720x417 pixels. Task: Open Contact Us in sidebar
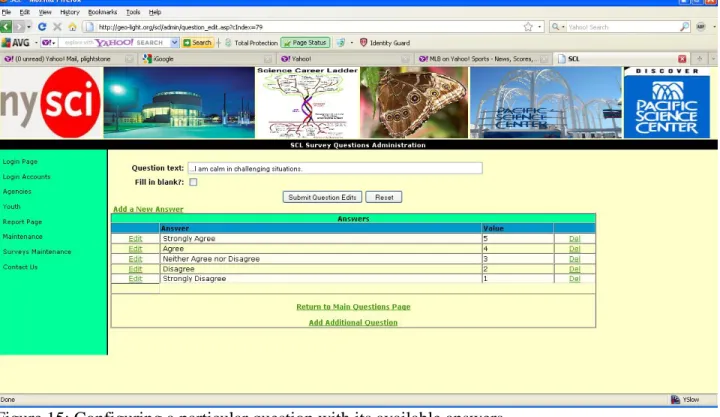(x=20, y=267)
